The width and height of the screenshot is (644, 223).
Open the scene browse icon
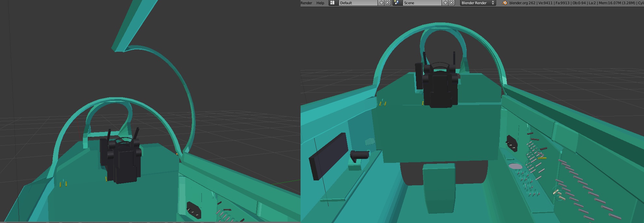point(397,3)
